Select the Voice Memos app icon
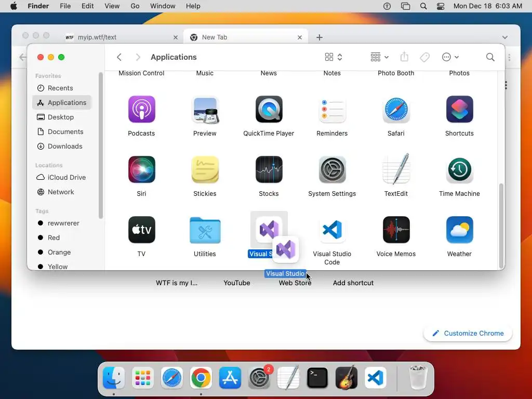Viewport: 532px width, 399px height. coord(396,230)
